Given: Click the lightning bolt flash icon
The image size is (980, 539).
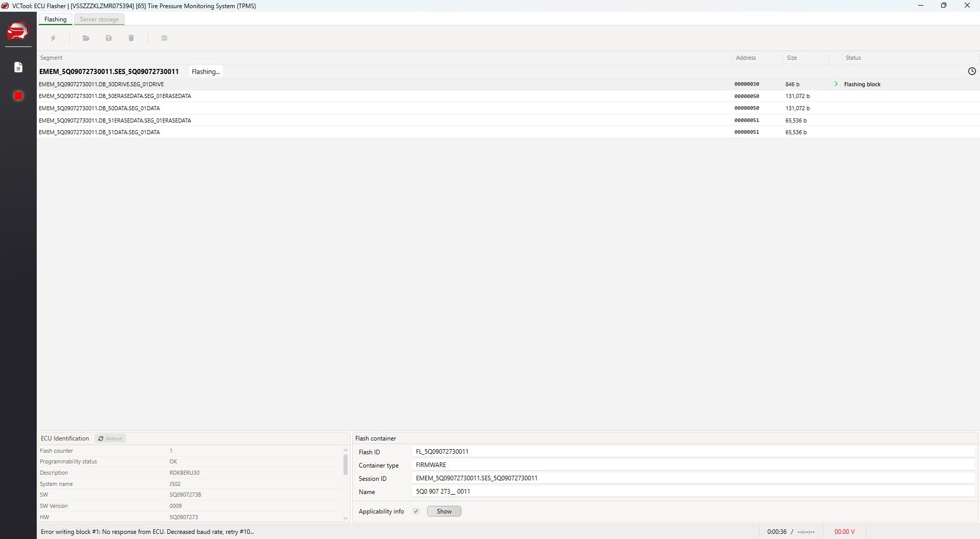Looking at the screenshot, I should pos(53,38).
